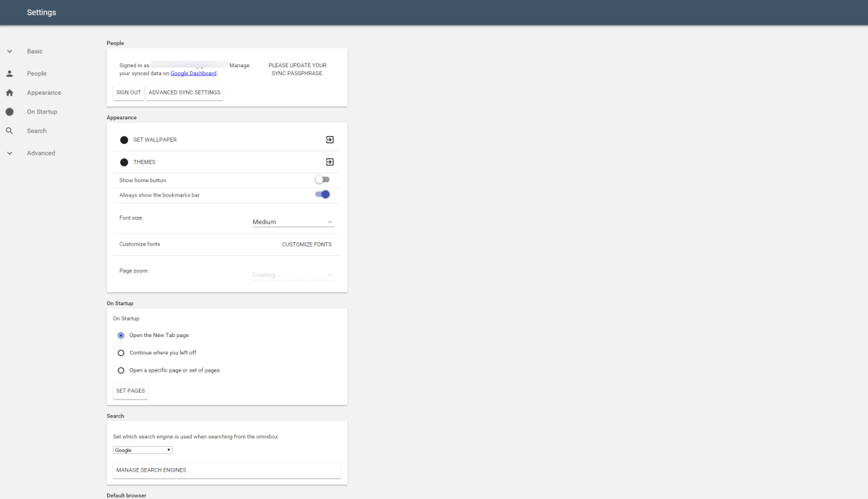Expand the Advanced section in sidebar
The height and width of the screenshot is (499, 868).
pos(9,153)
